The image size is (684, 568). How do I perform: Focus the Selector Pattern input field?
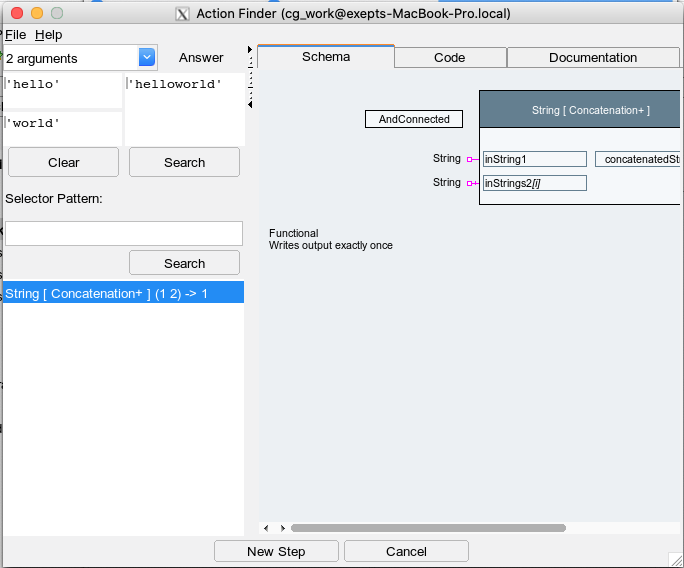[x=124, y=233]
